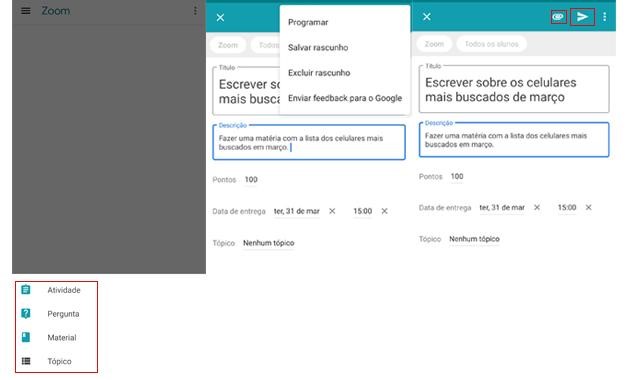Open the due time 15:00 in middle editor
The image size is (628, 380).
coord(362,211)
